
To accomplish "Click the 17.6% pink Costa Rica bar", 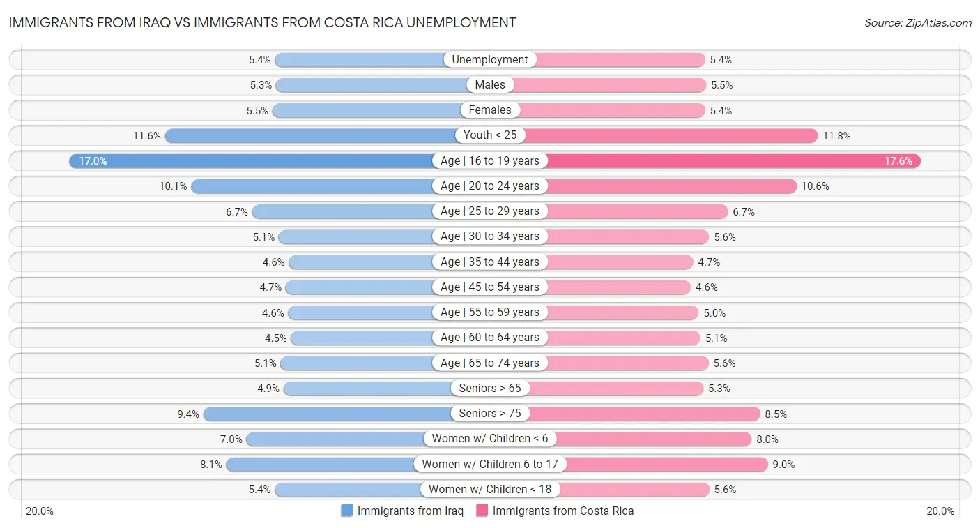I will [x=732, y=161].
